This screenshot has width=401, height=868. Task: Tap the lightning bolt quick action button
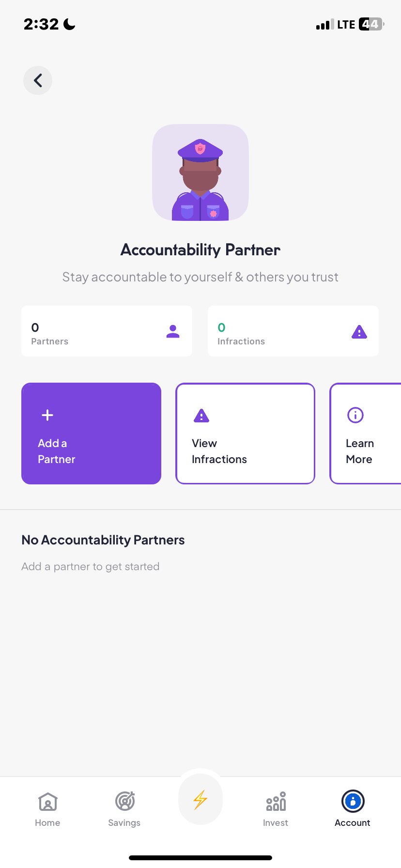click(200, 800)
